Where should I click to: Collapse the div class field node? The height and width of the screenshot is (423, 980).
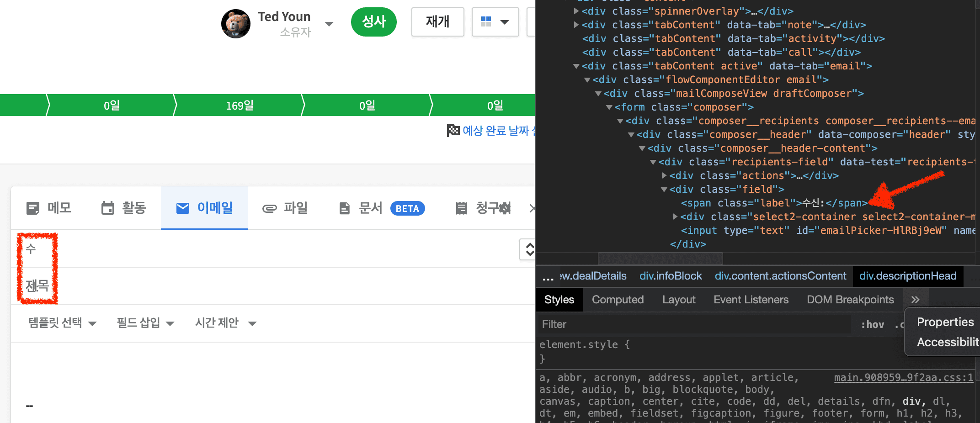tap(664, 190)
